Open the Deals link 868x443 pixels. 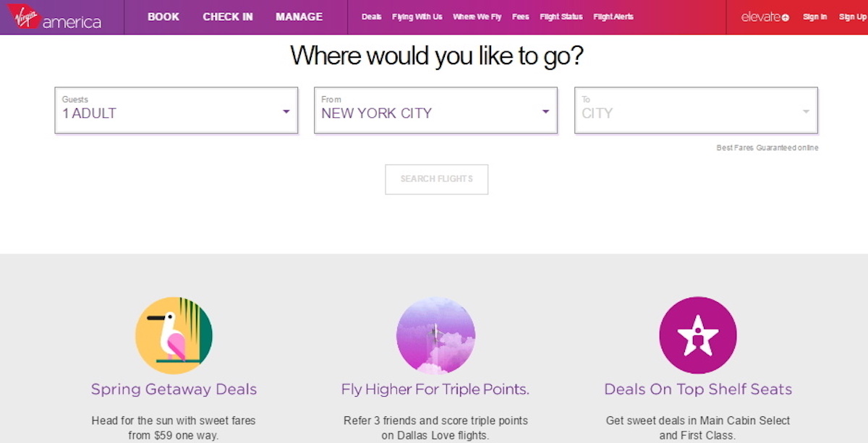click(x=372, y=17)
